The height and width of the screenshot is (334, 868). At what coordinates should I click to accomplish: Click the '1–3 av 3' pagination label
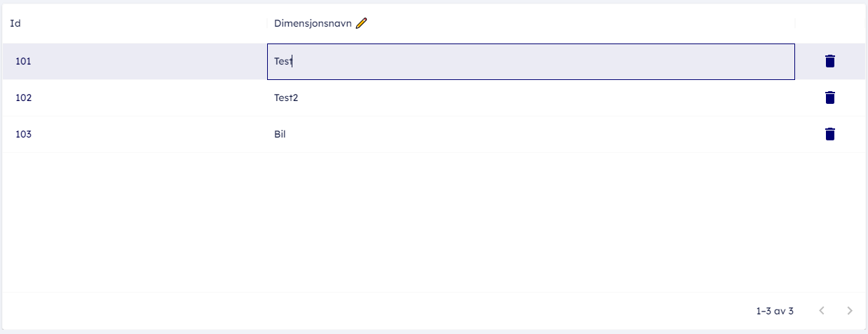[775, 310]
